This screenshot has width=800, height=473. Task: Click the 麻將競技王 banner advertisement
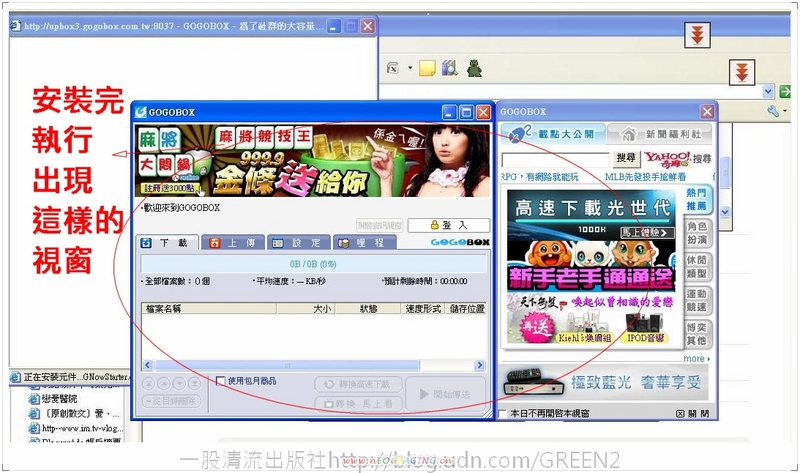coord(312,160)
